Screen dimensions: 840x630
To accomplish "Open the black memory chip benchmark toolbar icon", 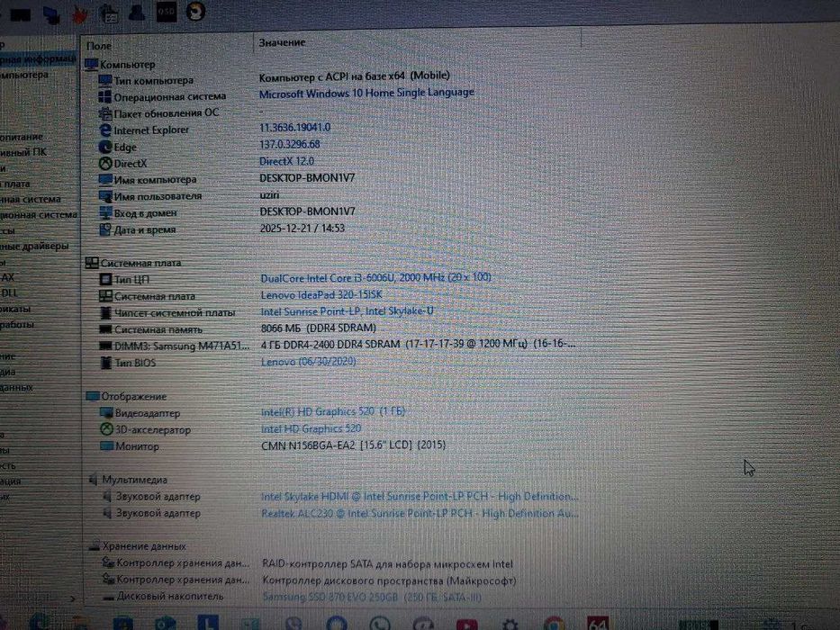I will pos(21,15).
